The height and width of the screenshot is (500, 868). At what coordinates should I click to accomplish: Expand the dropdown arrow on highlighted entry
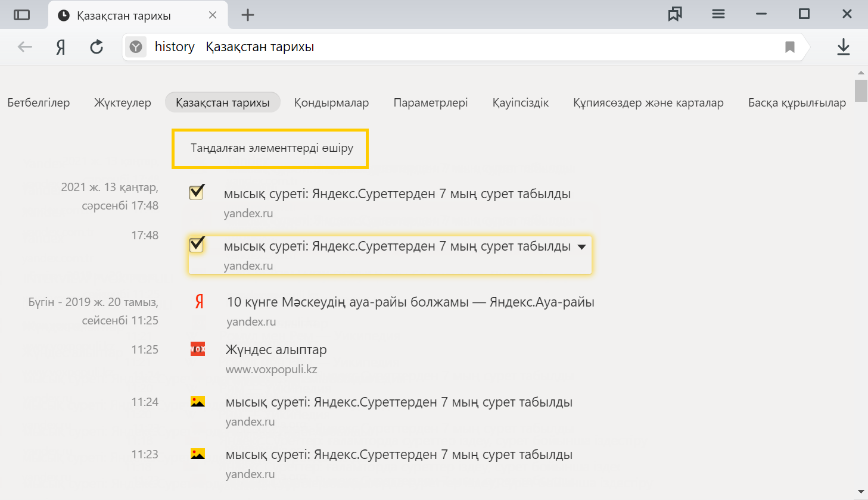(x=582, y=247)
